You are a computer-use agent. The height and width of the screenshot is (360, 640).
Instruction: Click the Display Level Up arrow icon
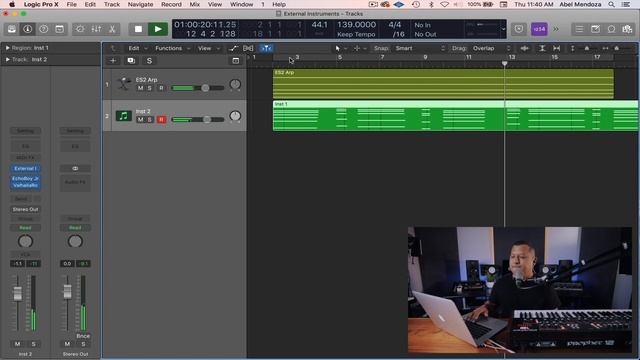pyautogui.click(x=113, y=48)
